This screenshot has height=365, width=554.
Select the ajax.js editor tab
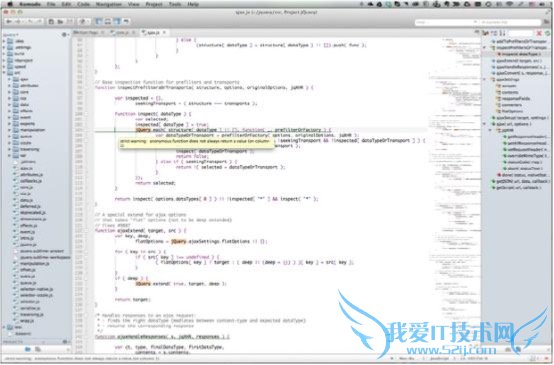click(x=152, y=33)
